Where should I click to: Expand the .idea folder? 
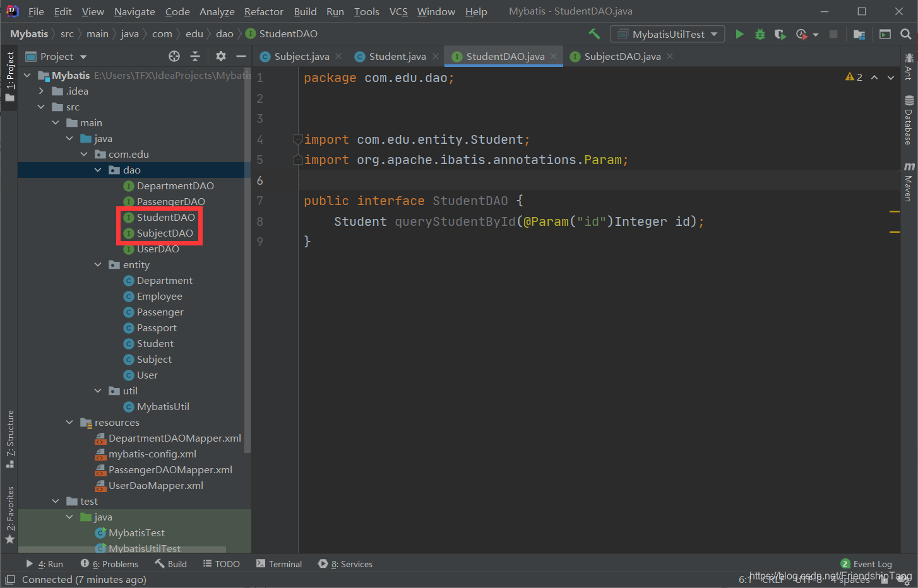[41, 91]
